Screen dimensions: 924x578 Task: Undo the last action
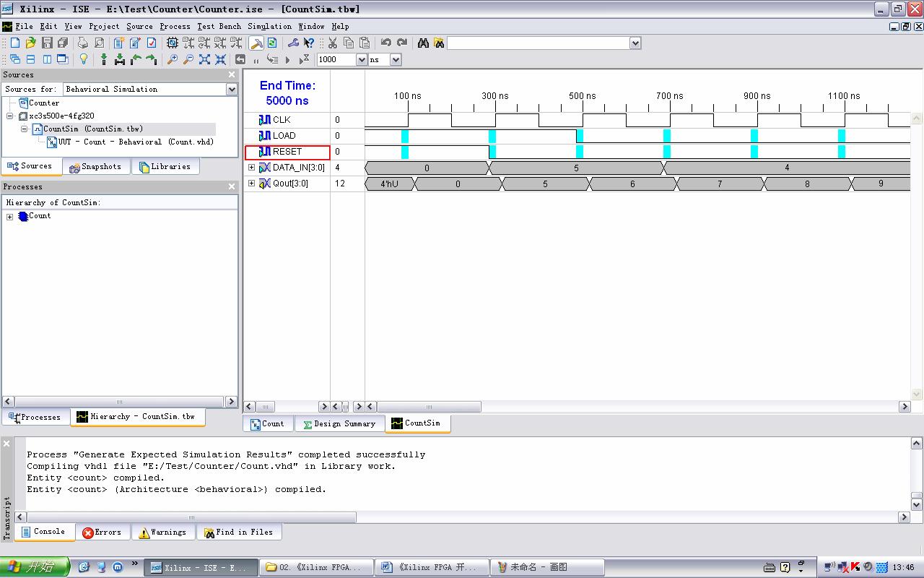385,43
